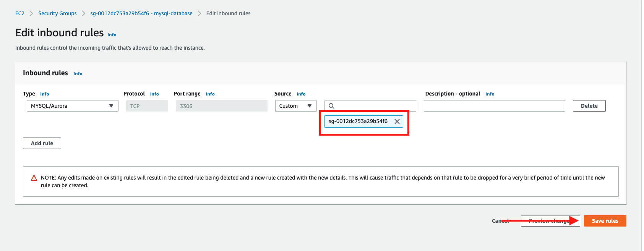Screen dimensions: 644x251
Task: Go to EC2 breadcrumb link
Action: point(20,13)
